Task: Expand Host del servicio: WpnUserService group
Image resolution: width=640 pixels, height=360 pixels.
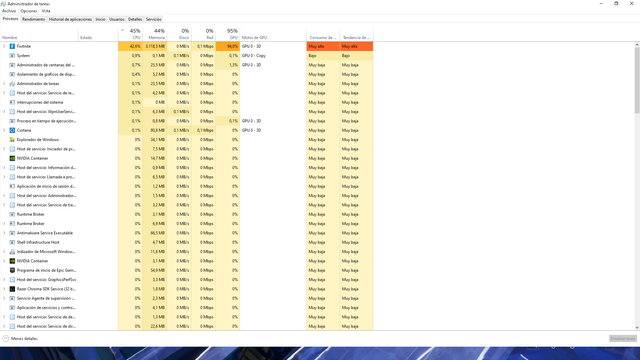Action: pos(4,111)
